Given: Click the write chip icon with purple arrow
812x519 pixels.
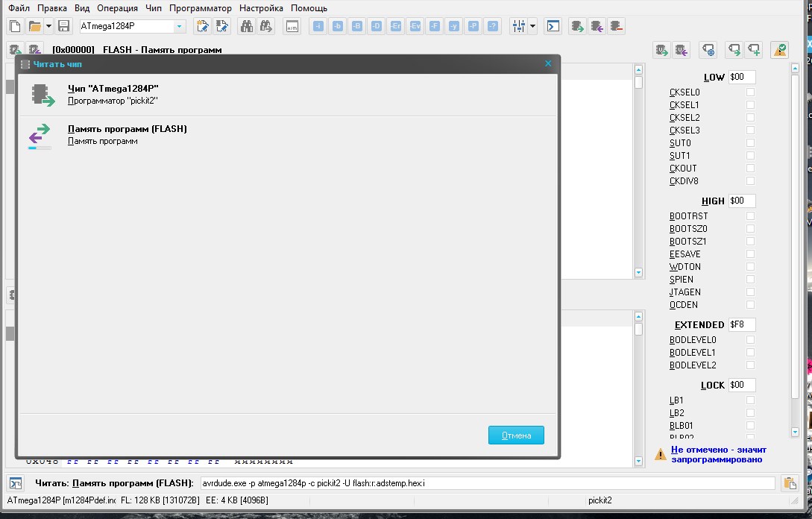Looking at the screenshot, I should tap(597, 26).
